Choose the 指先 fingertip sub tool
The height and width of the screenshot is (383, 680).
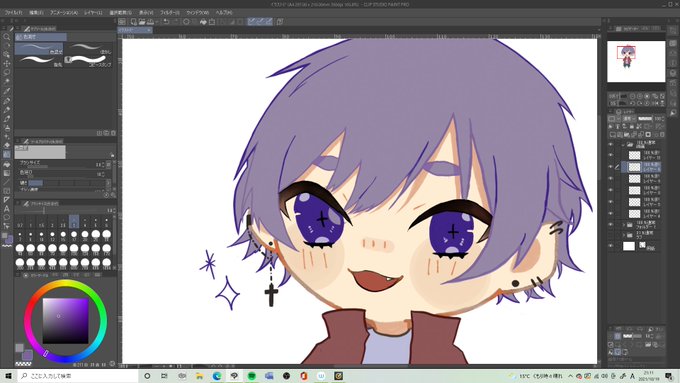click(39, 61)
